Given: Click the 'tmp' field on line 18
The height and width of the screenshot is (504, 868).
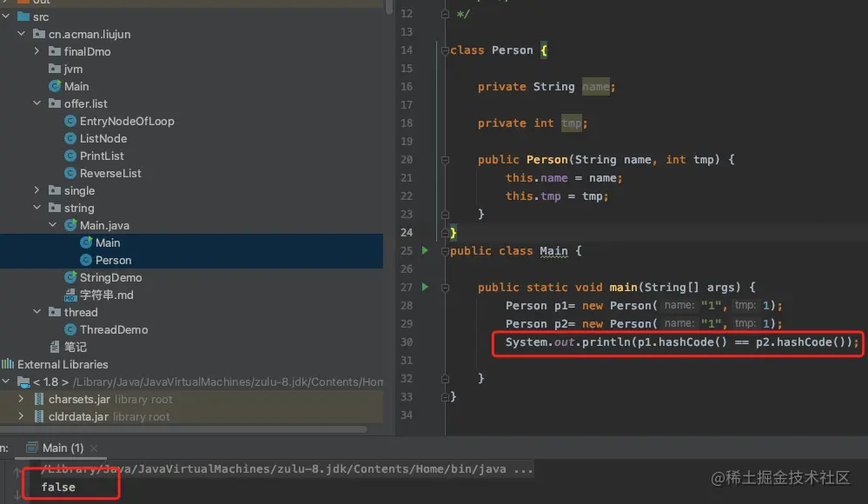Looking at the screenshot, I should point(572,123).
